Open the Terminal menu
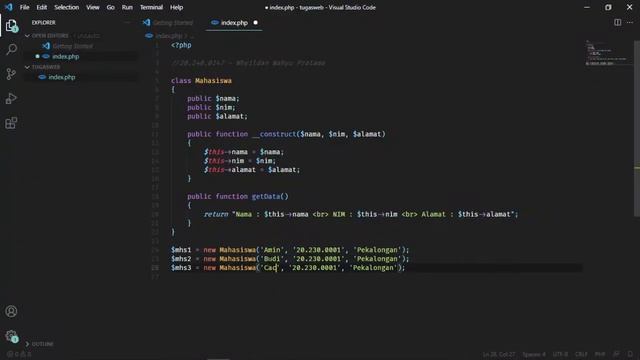 pyautogui.click(x=151, y=7)
